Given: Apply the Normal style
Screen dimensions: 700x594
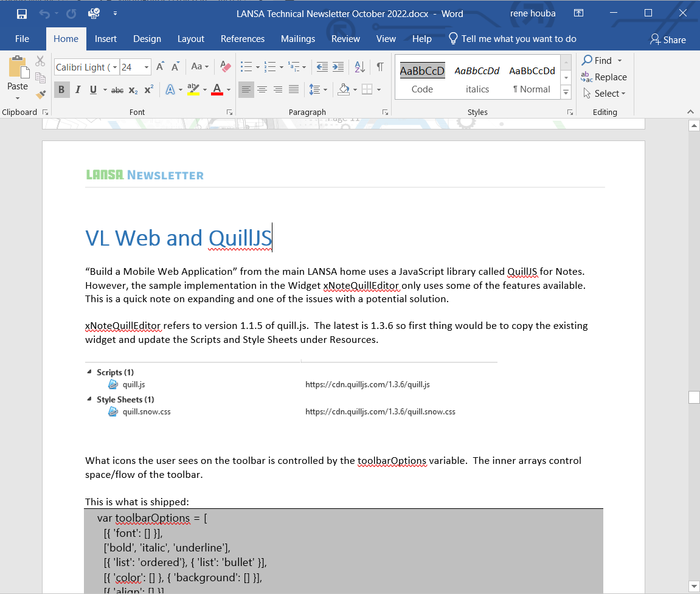Looking at the screenshot, I should click(532, 78).
